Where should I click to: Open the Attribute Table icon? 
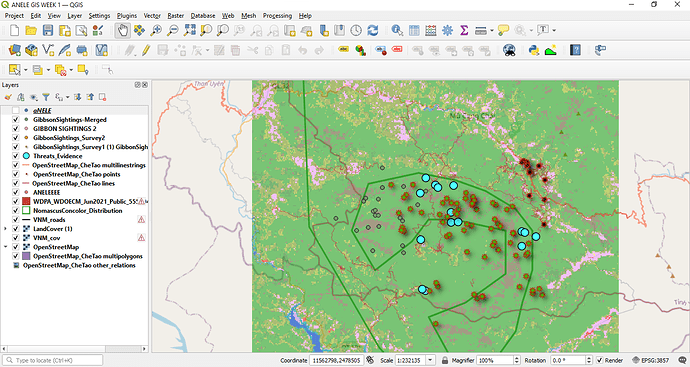(x=414, y=30)
